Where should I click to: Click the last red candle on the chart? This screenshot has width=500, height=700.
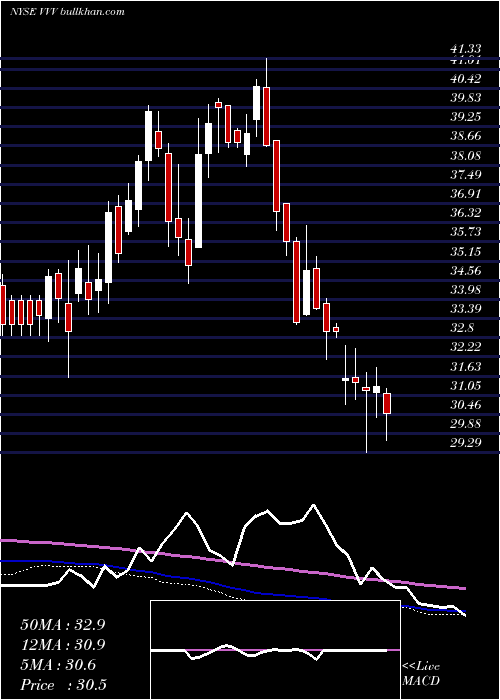coord(387,404)
